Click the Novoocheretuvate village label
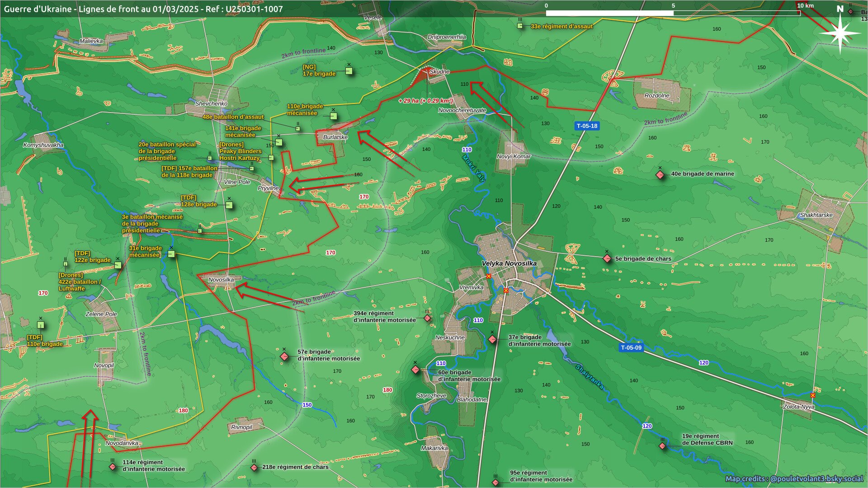The width and height of the screenshot is (868, 488). pos(462,110)
